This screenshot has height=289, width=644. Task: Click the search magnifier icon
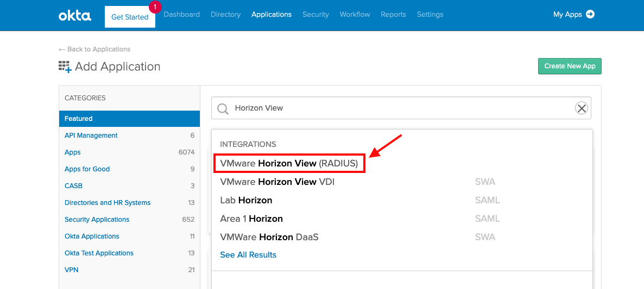click(223, 108)
